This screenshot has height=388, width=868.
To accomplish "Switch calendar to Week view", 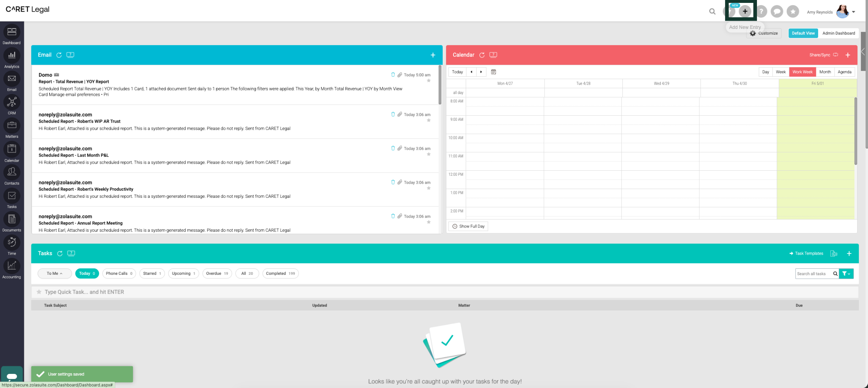I will pyautogui.click(x=780, y=72).
